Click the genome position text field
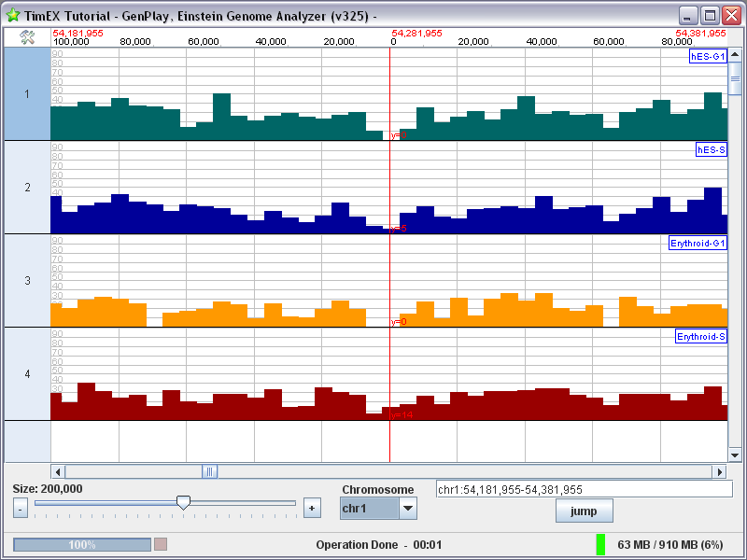Viewport: 747px width, 560px height. pyautogui.click(x=584, y=489)
